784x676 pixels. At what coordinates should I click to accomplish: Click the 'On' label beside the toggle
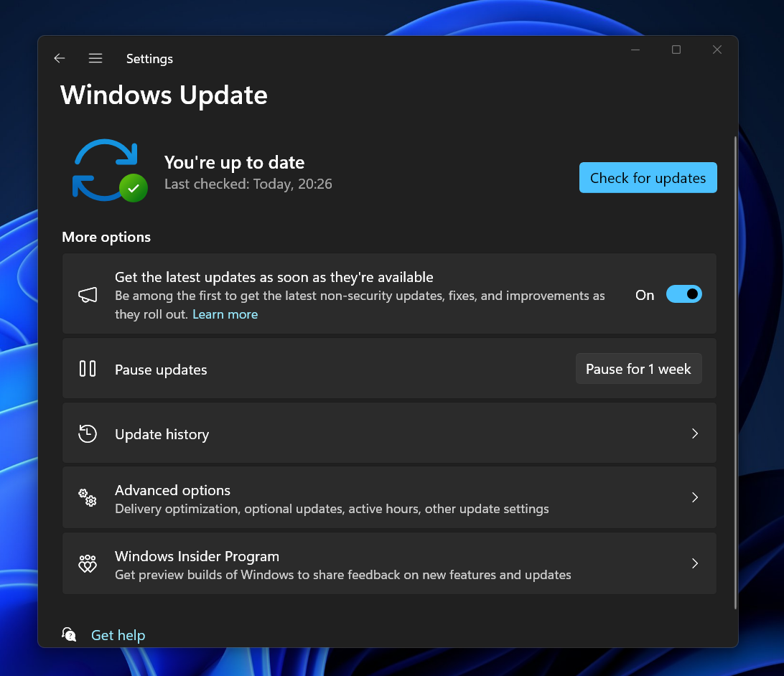click(x=645, y=295)
